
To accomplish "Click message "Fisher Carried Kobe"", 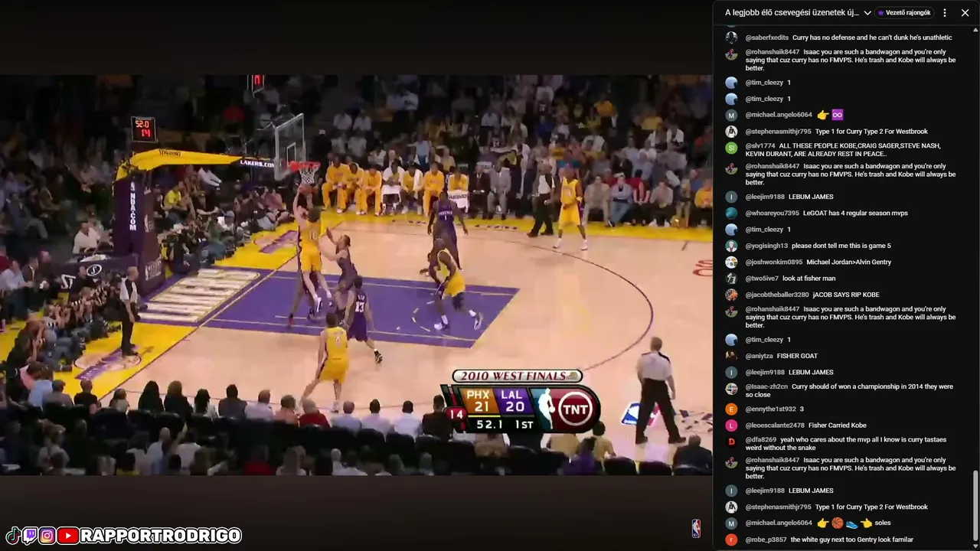I will coord(837,425).
